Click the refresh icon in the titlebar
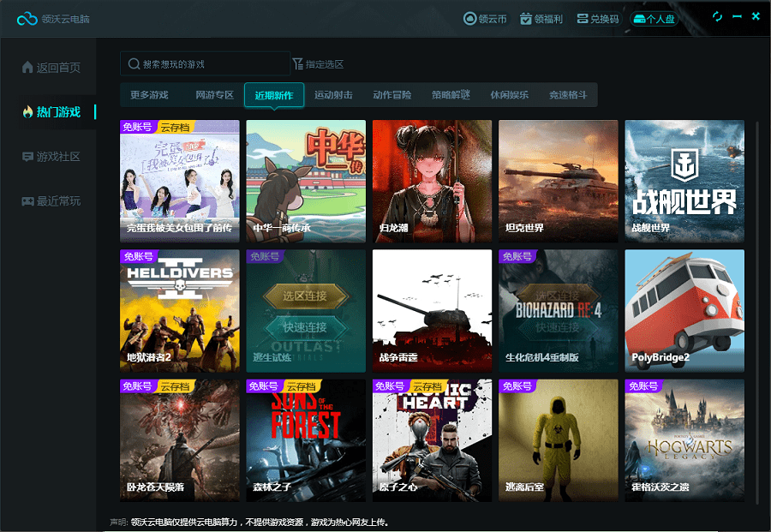 (718, 15)
